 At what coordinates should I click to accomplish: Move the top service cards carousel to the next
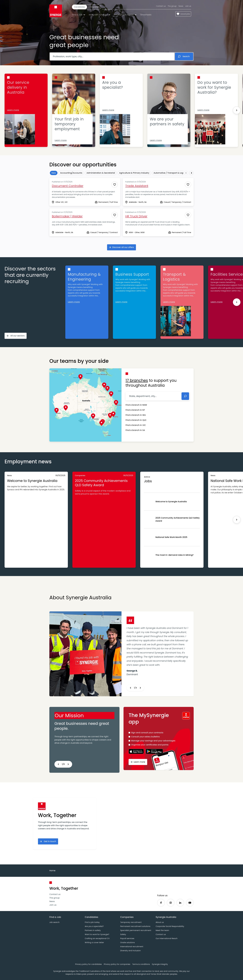237,110
